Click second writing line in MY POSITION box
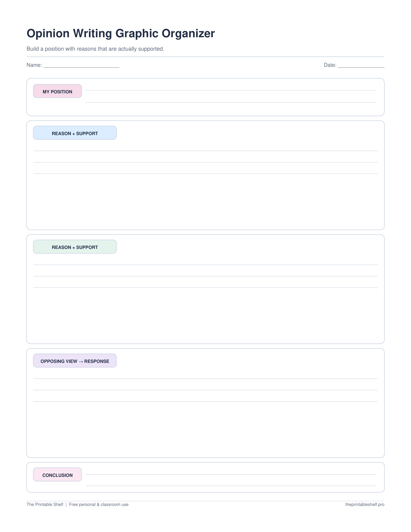 [x=231, y=102]
